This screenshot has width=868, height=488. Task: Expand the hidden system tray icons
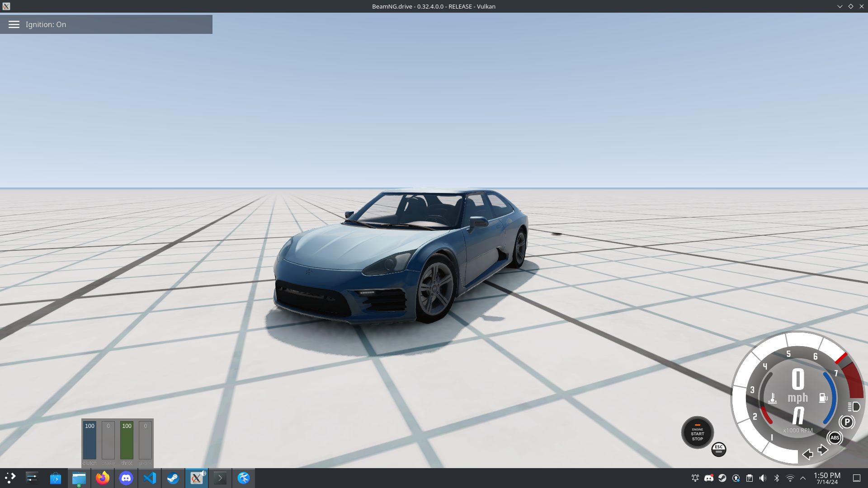click(803, 478)
